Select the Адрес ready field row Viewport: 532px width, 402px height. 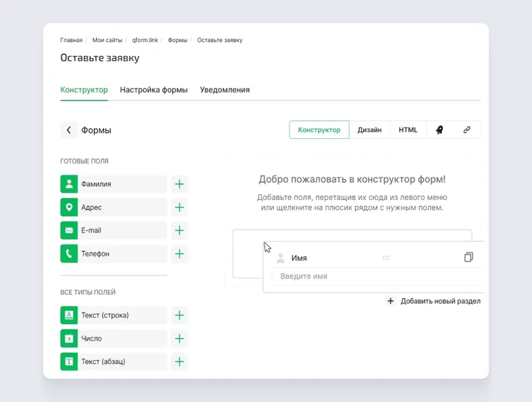[114, 207]
